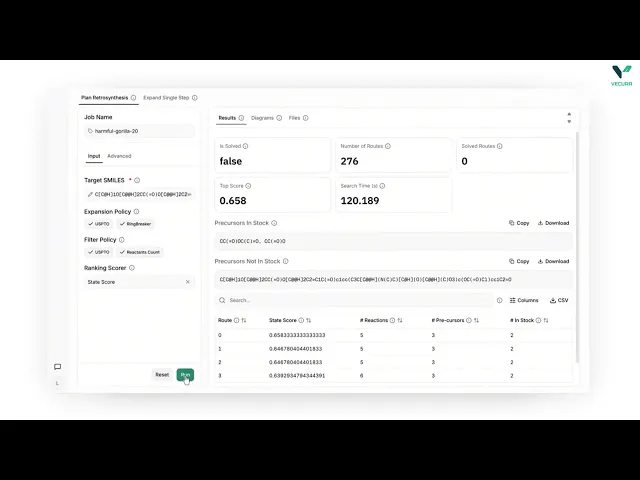Screen dimensions: 640x480
Task: Click the info icon beside Files
Action: click(306, 118)
